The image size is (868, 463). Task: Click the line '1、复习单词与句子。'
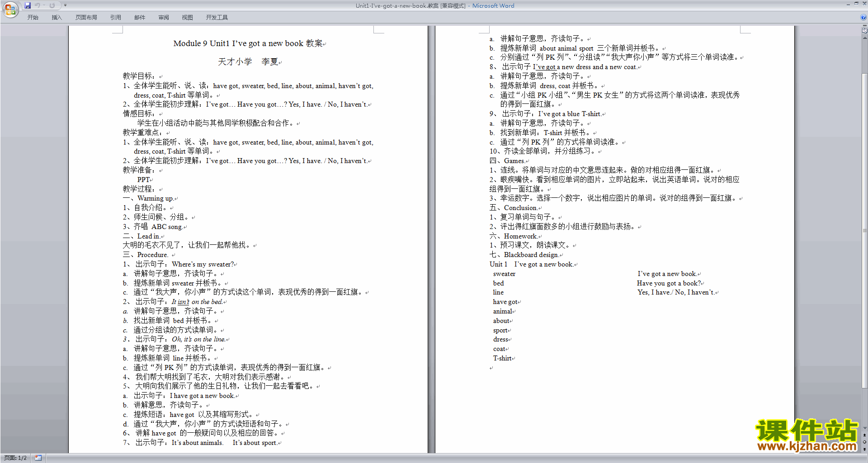click(524, 217)
